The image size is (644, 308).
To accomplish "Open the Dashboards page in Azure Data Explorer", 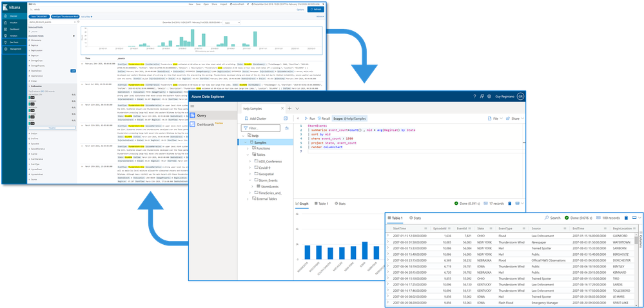I will (x=208, y=124).
